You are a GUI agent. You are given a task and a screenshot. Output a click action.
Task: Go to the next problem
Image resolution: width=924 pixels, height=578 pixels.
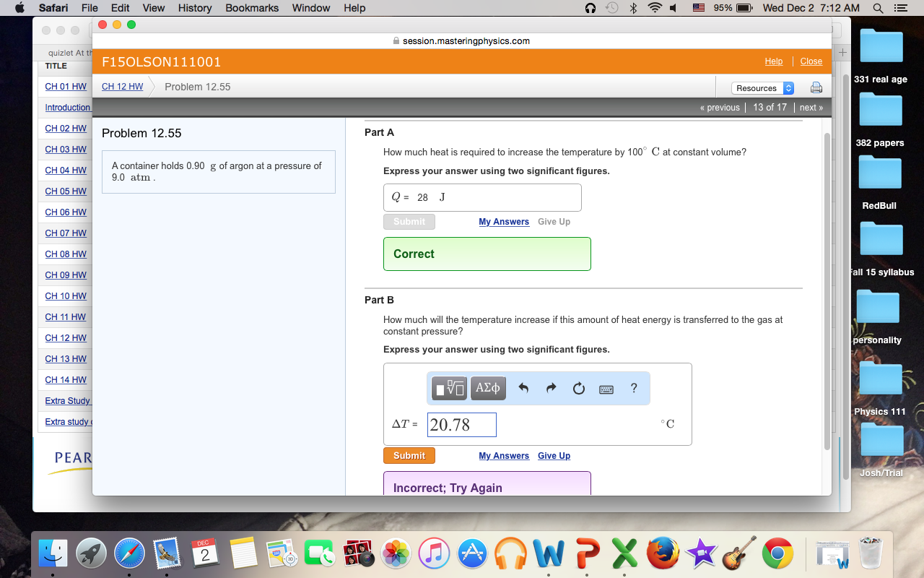811,108
